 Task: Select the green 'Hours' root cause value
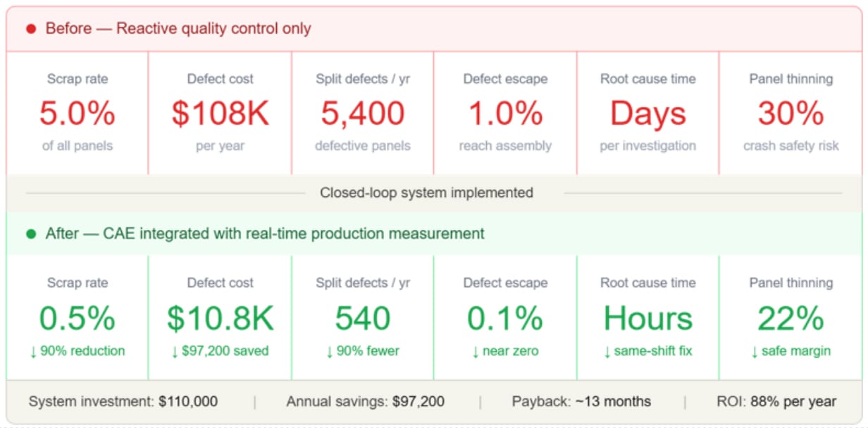pos(647,318)
